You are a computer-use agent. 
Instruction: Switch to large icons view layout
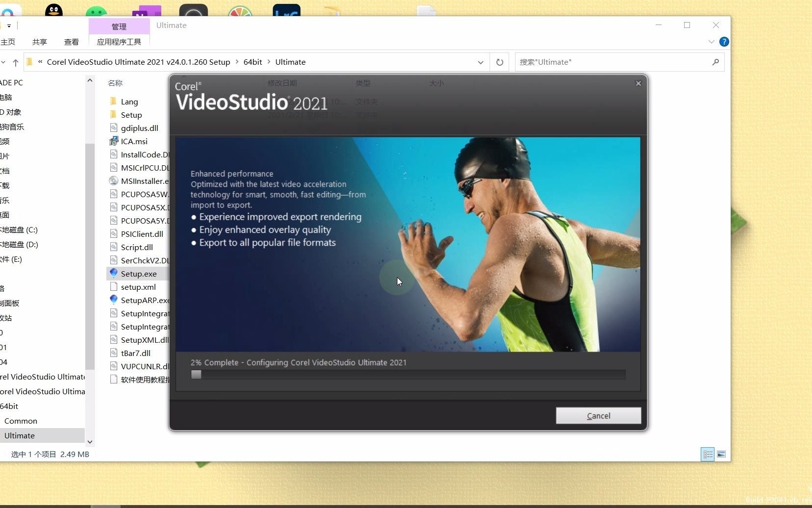[x=721, y=455]
